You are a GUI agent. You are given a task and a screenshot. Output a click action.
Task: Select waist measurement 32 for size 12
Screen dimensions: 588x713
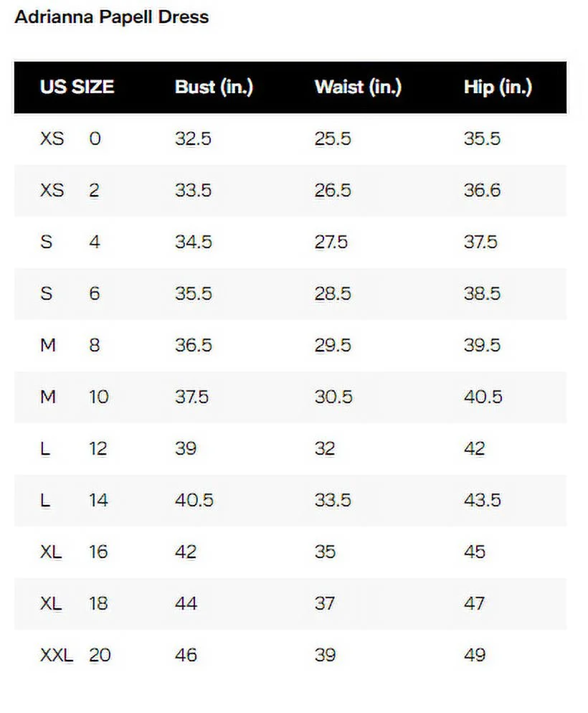point(325,448)
